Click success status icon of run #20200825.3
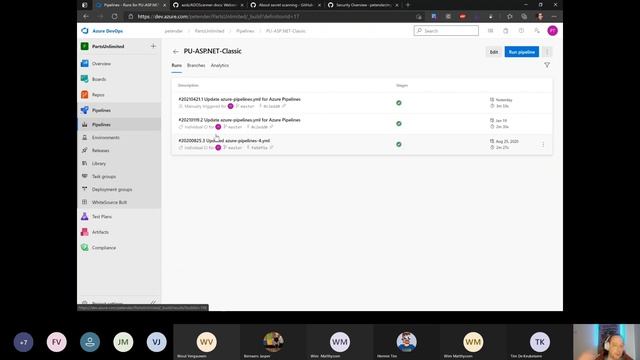The width and height of the screenshot is (640, 360). pyautogui.click(x=399, y=144)
